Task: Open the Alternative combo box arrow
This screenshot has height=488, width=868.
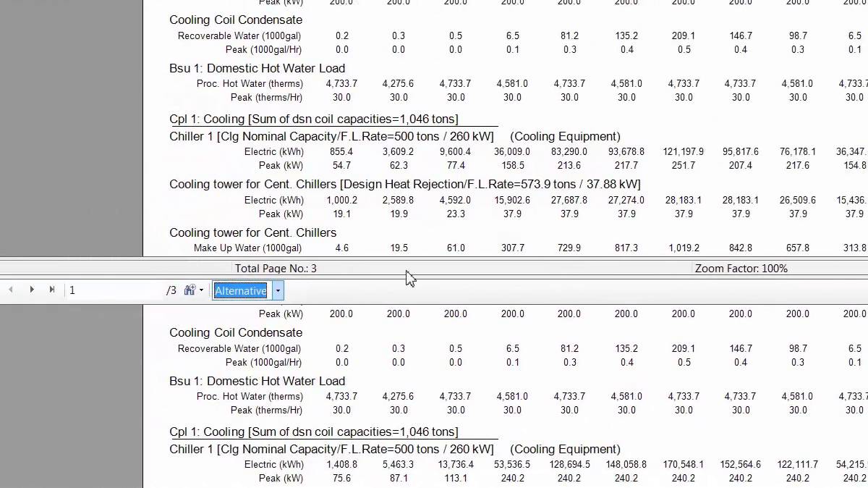Action: point(278,290)
